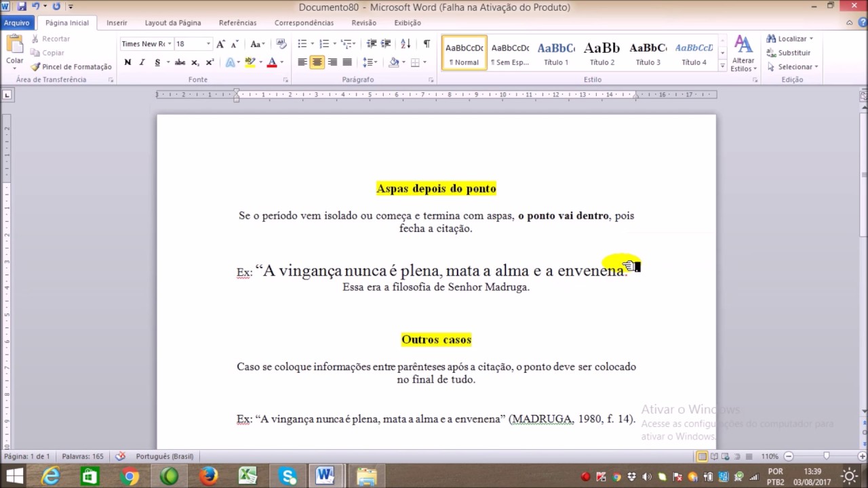868x488 pixels.
Task: Decrease paragraph indent
Action: click(x=371, y=44)
